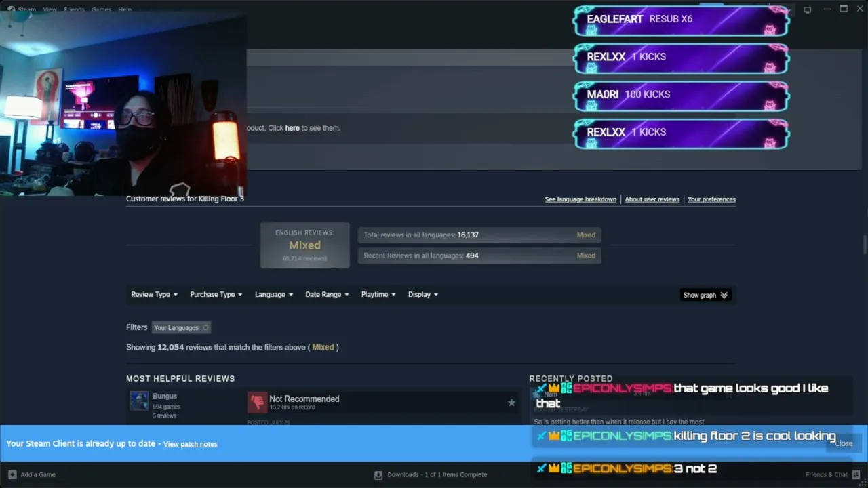This screenshot has width=868, height=488.
Task: Click the thumbs-down Not Recommended icon
Action: pyautogui.click(x=257, y=403)
